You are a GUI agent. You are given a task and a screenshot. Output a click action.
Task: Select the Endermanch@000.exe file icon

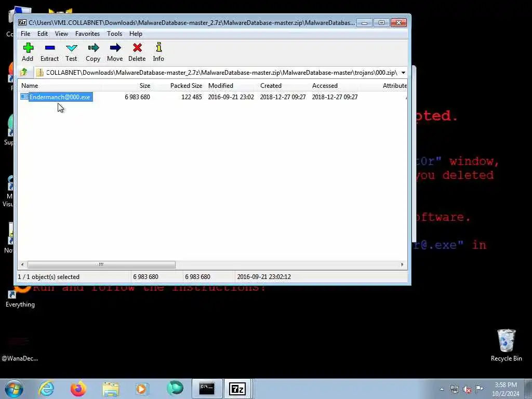coord(24,97)
